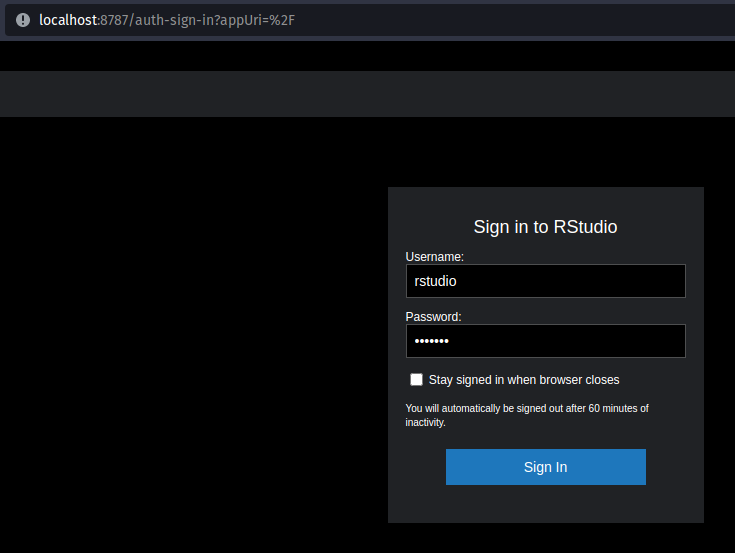Focus the Username field containing rstudio
The width and height of the screenshot is (735, 553).
point(546,281)
